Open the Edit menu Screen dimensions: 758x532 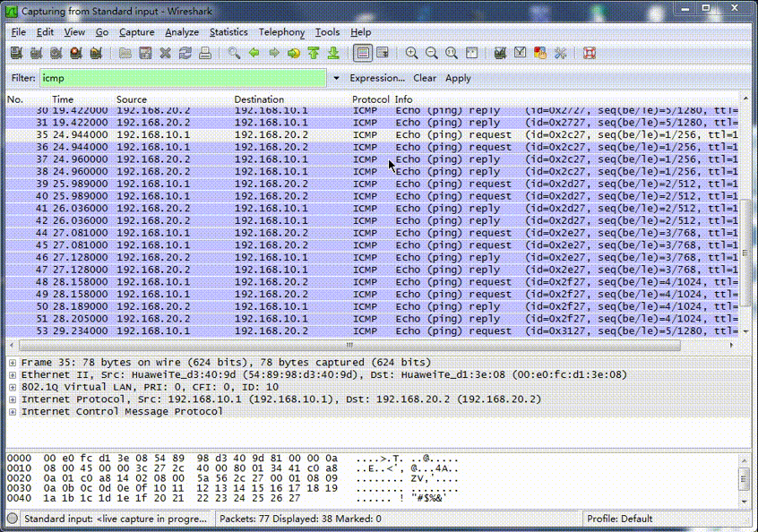pos(45,32)
